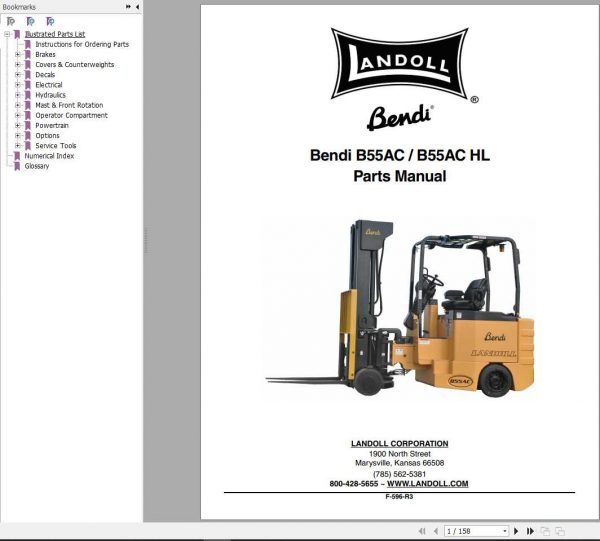Click the WWW.LANDOLL.COM link on the page
The height and width of the screenshot is (541, 600).
[427, 484]
